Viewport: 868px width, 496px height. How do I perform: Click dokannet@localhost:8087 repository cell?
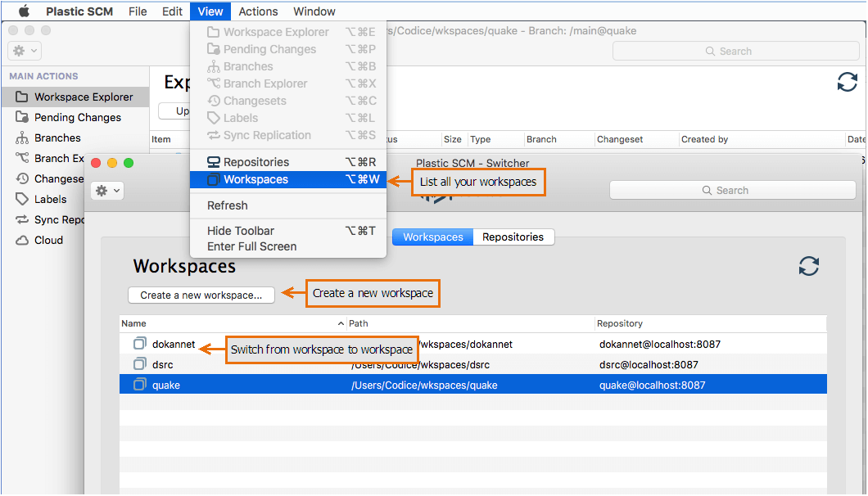(x=660, y=345)
